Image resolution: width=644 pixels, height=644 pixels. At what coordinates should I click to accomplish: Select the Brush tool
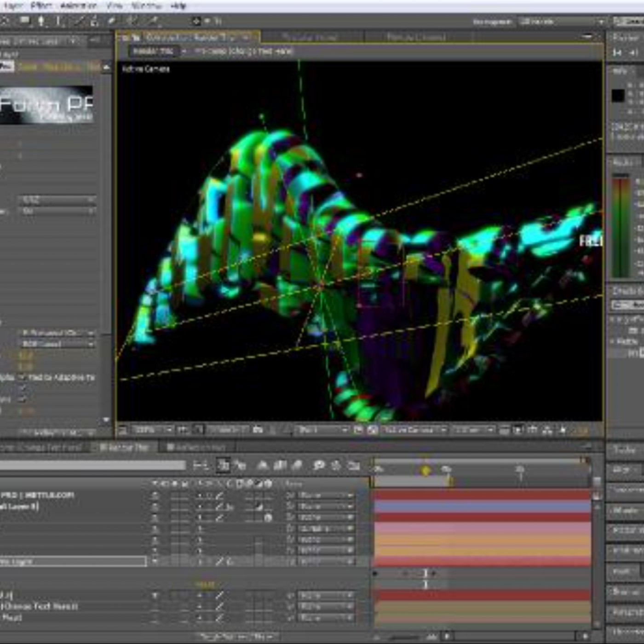(79, 21)
